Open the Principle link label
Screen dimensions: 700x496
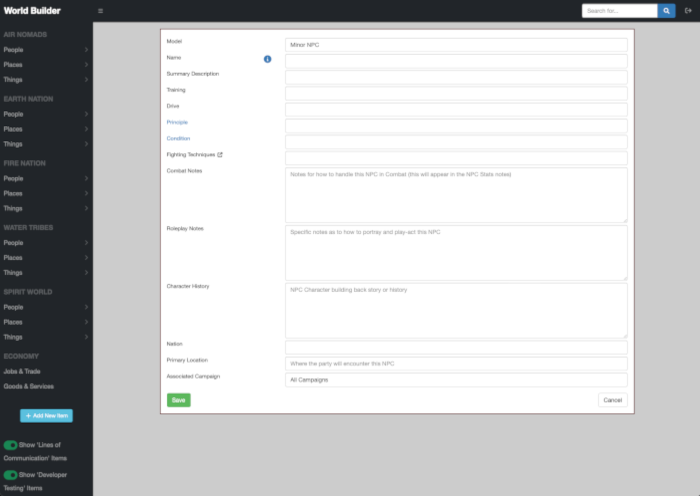point(177,122)
